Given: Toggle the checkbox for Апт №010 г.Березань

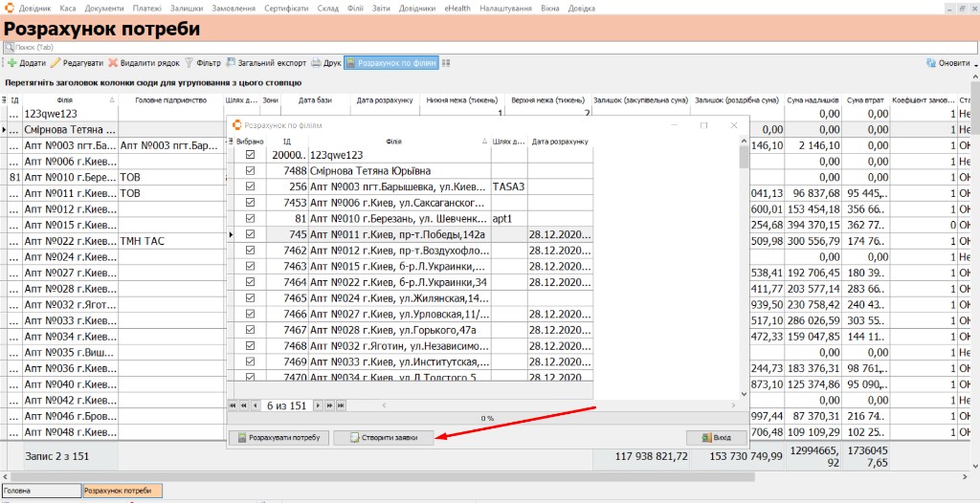Looking at the screenshot, I should [251, 218].
